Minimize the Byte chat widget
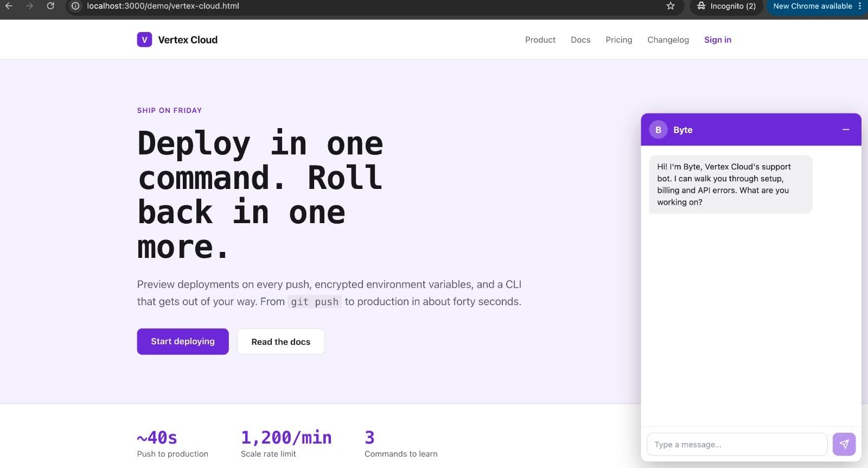Viewport: 868px width, 468px height. 846,130
